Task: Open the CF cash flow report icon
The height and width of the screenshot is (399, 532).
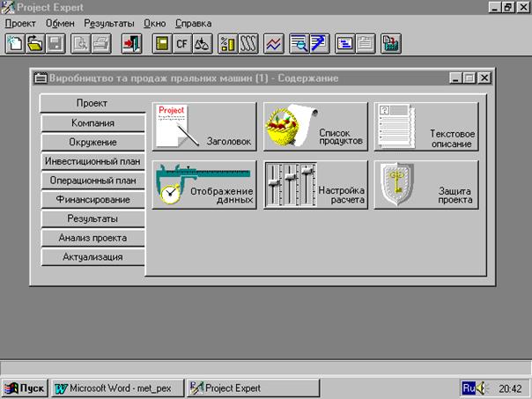Action: coord(182,44)
